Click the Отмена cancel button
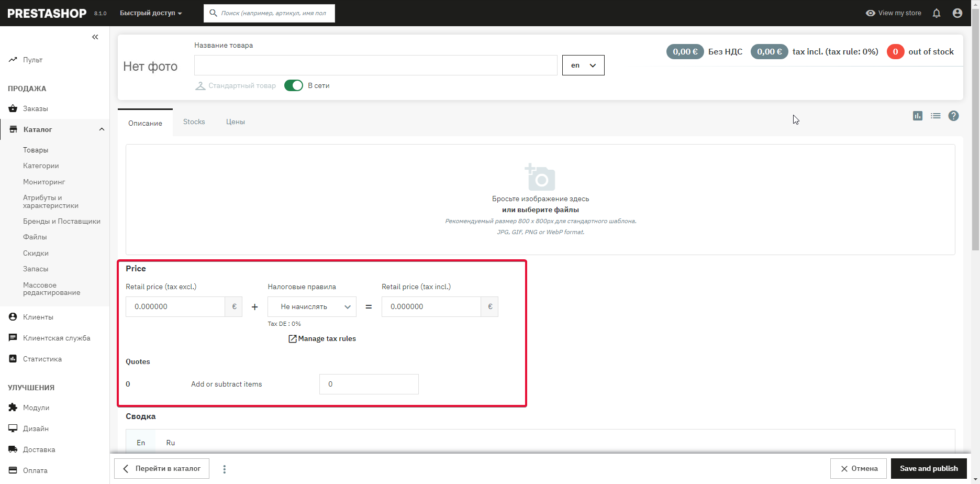This screenshot has height=484, width=980. [859, 468]
